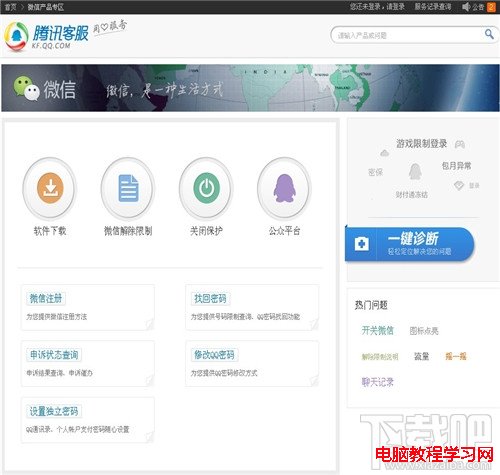Image resolution: width=500 pixels, height=475 pixels.
Task: Open 服务记录查询 in the top bar
Action: 433,7
